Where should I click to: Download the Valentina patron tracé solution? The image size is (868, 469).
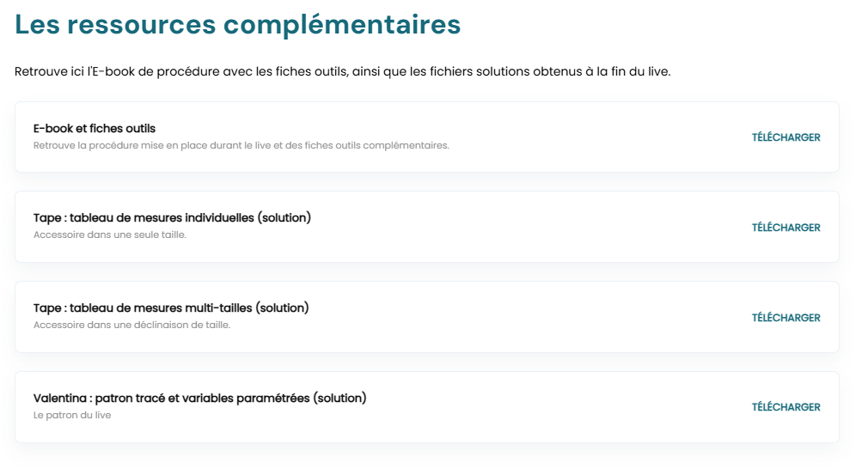785,407
